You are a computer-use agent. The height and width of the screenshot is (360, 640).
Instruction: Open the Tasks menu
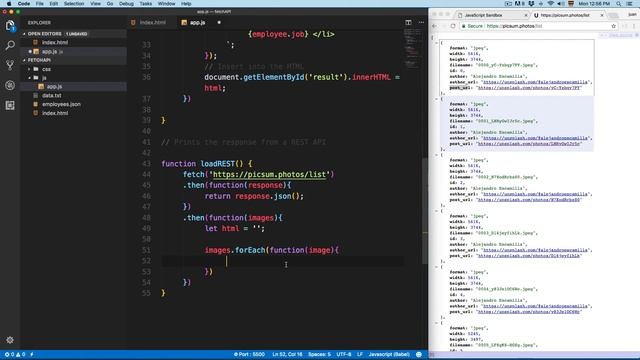pyautogui.click(x=146, y=4)
